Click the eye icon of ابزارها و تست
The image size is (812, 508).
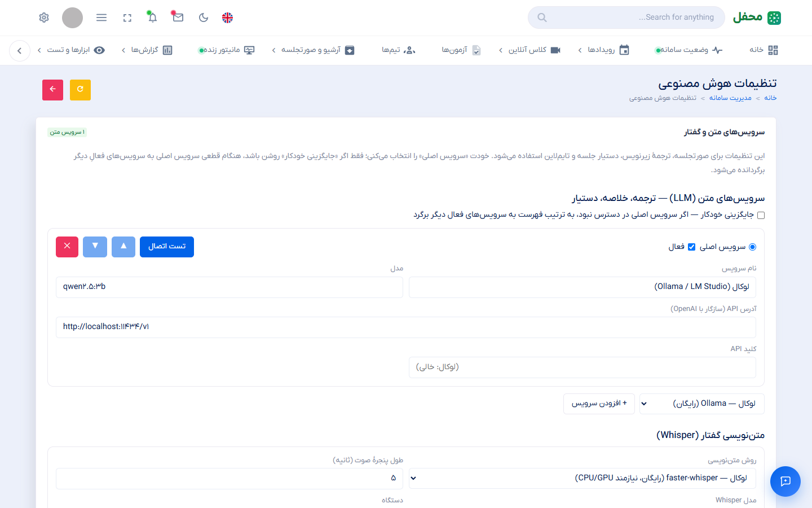[x=99, y=50]
